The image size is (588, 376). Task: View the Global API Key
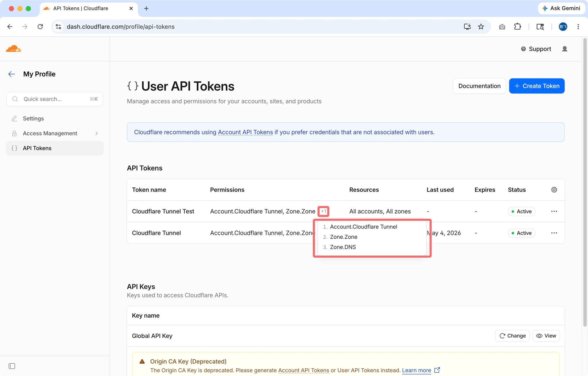pyautogui.click(x=546, y=336)
